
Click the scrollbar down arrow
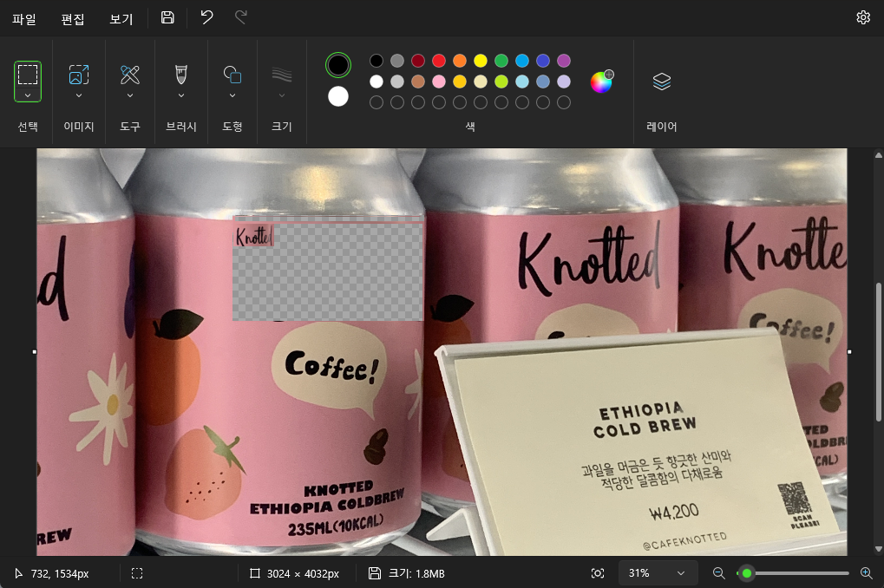[879, 548]
